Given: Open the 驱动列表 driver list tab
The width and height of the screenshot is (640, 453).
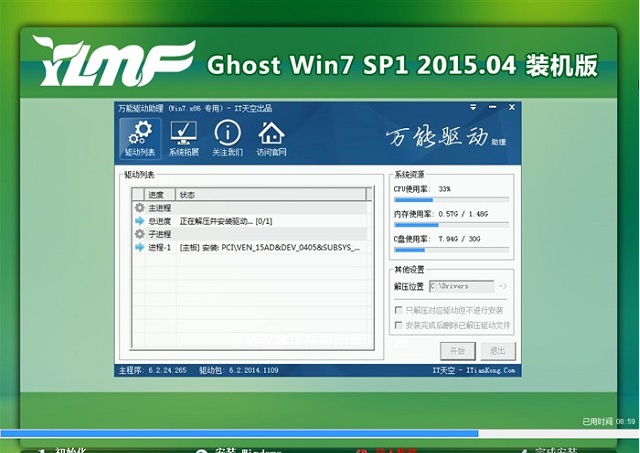Looking at the screenshot, I should 140,139.
